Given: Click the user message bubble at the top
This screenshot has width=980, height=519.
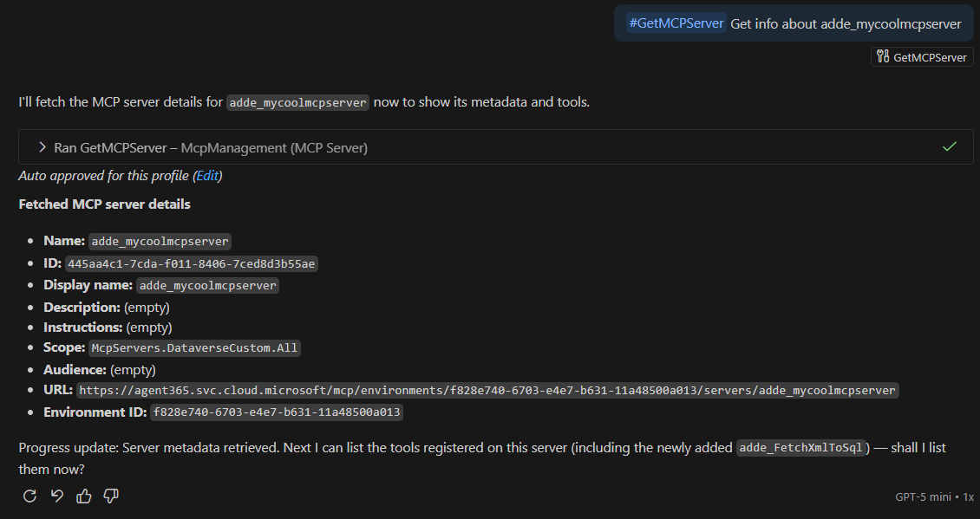Looking at the screenshot, I should (794, 23).
